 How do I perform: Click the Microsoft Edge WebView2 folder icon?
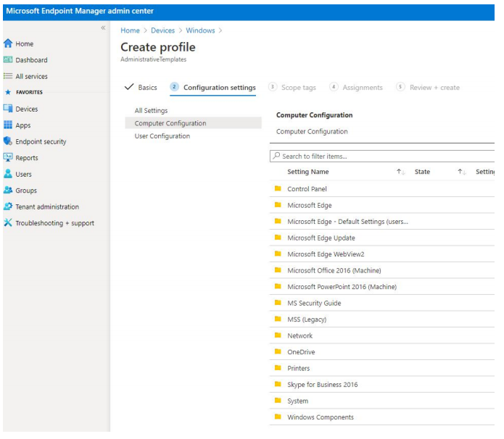coord(278,254)
